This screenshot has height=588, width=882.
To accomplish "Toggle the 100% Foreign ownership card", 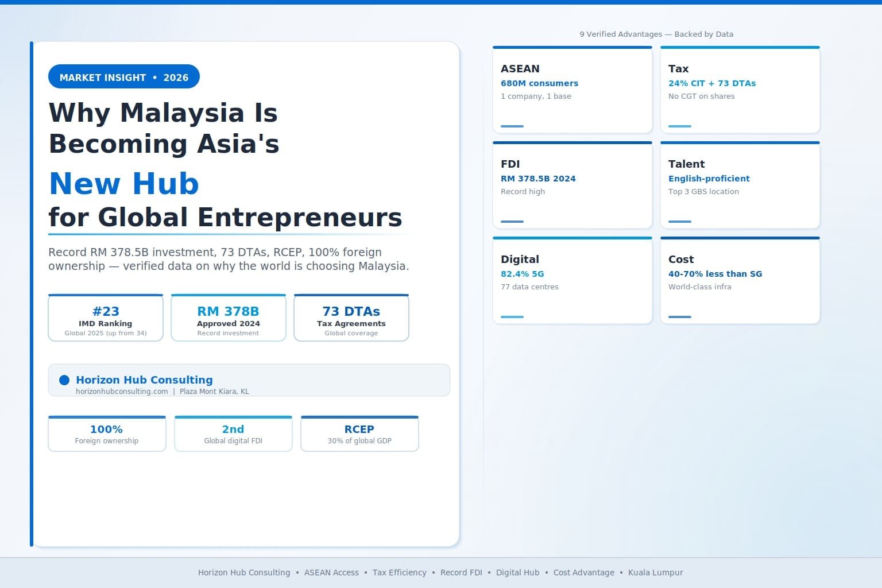I will (x=107, y=433).
